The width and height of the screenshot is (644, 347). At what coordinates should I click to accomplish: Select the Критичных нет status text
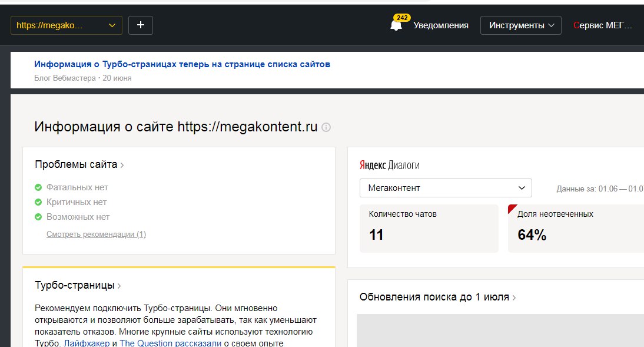pyautogui.click(x=77, y=202)
